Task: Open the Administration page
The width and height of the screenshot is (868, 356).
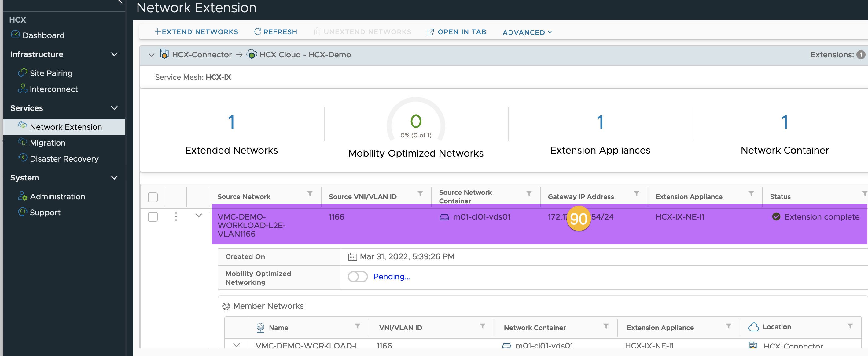Action: pos(57,197)
